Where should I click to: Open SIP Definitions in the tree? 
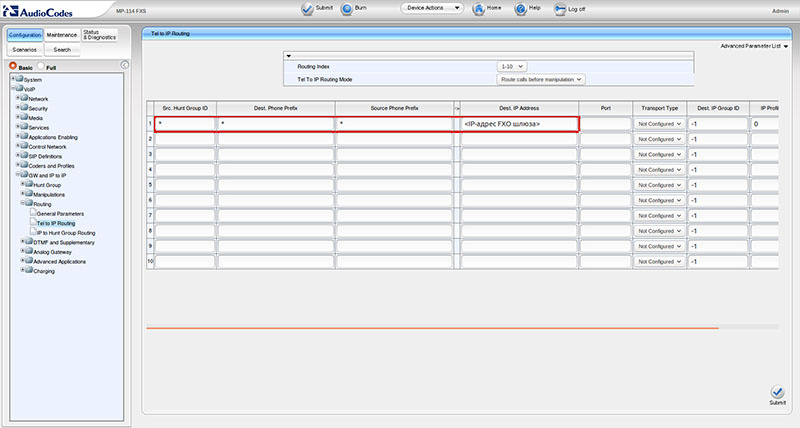[x=45, y=157]
